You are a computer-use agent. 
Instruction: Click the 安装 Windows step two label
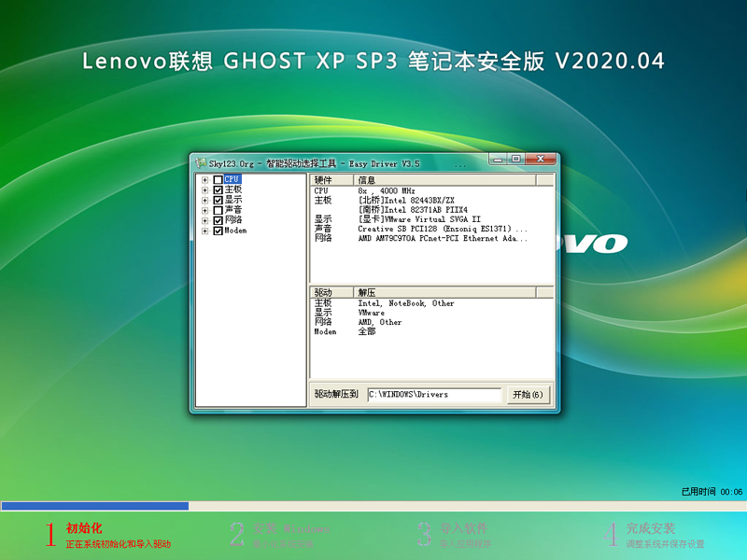[x=291, y=528]
